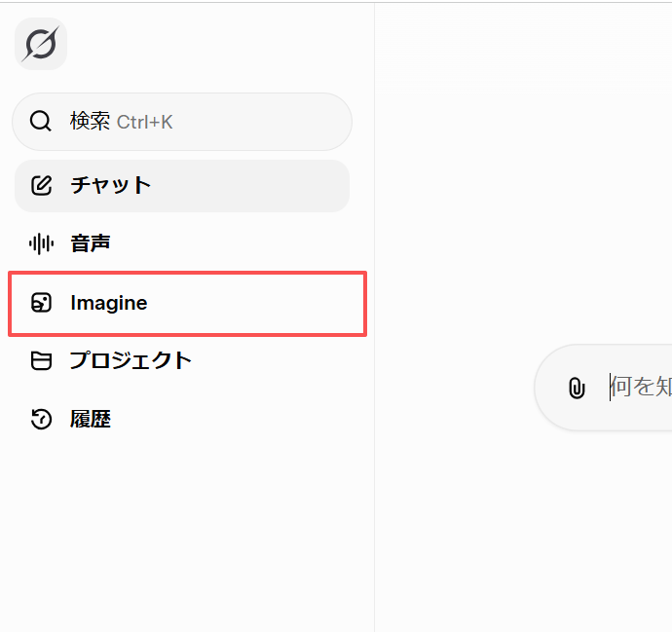Click the Ctrl+K shortcut hint

coord(145,122)
